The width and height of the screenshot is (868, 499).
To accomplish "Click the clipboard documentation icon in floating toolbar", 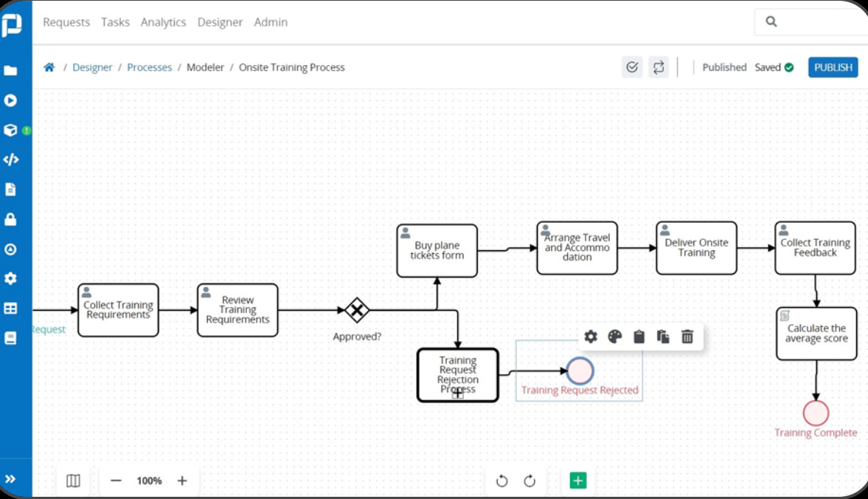I will coord(638,337).
